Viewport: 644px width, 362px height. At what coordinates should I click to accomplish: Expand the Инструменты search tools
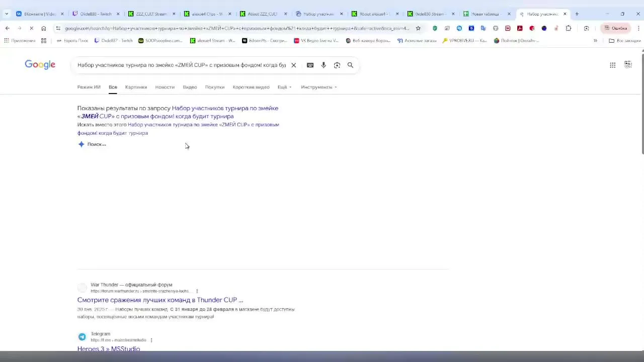click(319, 87)
